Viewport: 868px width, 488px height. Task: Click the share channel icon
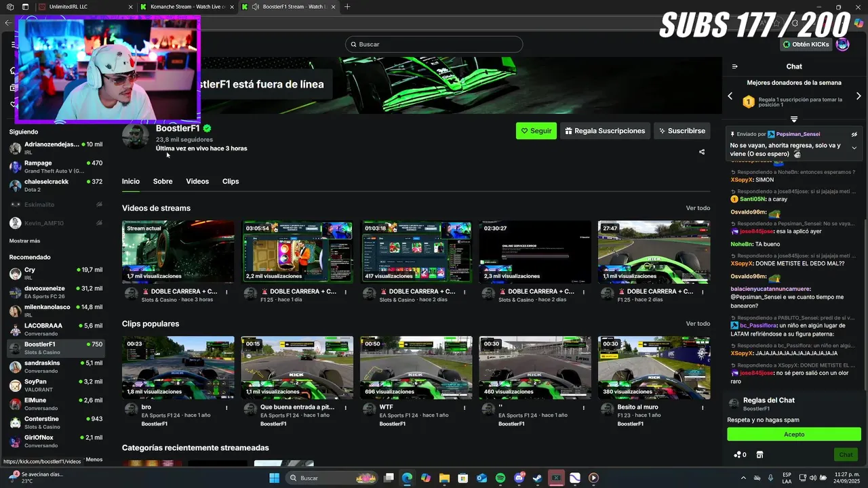tap(702, 152)
